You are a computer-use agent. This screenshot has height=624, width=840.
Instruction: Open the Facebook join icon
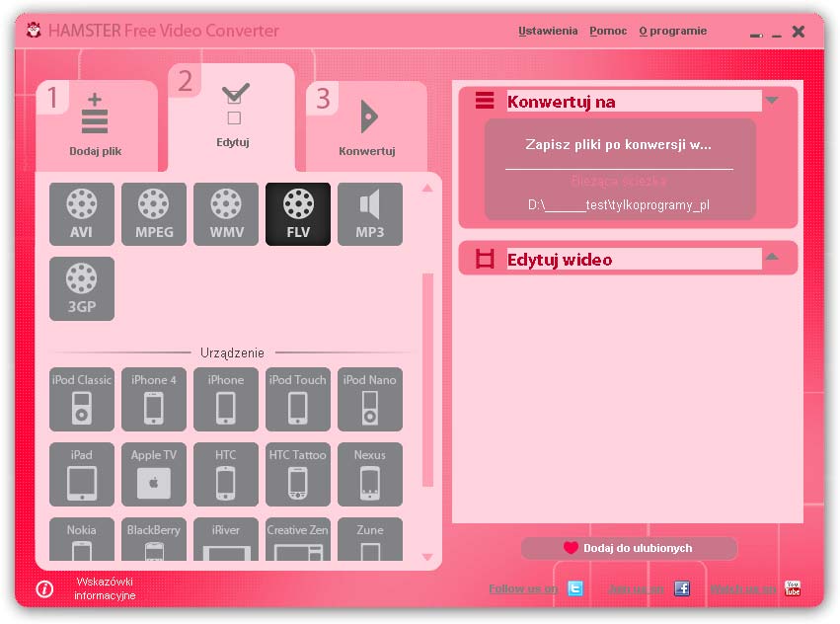681,588
